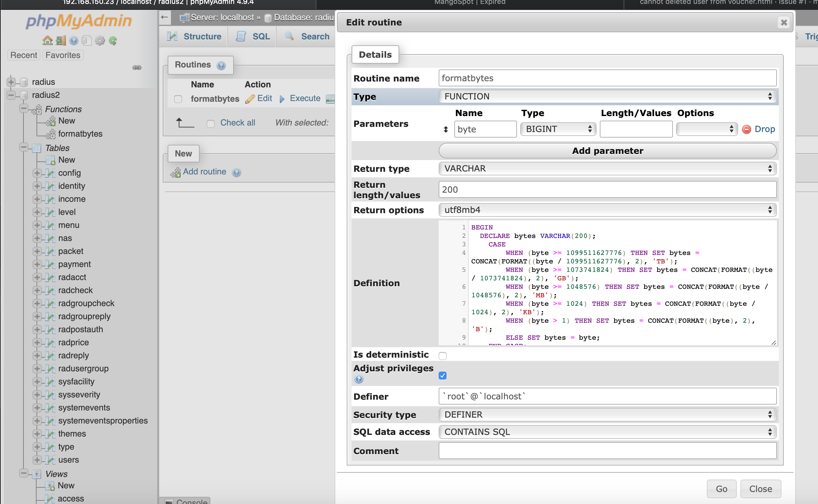
Task: Log out using the exit door icon
Action: (60, 40)
